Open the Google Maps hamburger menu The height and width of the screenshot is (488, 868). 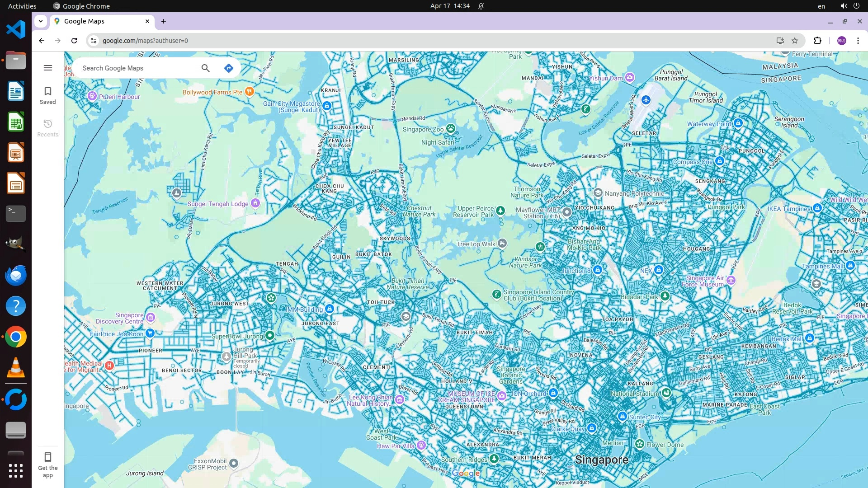tap(48, 68)
